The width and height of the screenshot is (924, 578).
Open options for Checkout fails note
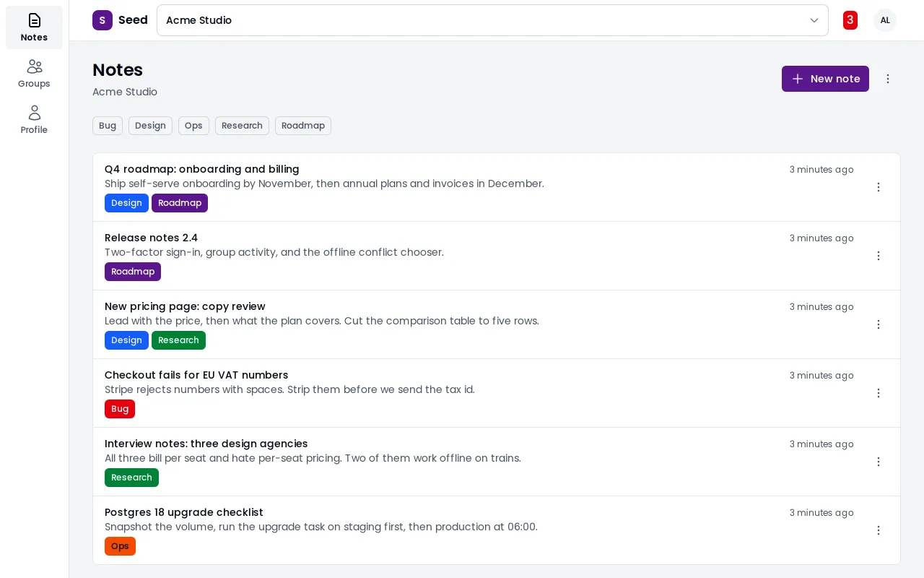tap(879, 393)
